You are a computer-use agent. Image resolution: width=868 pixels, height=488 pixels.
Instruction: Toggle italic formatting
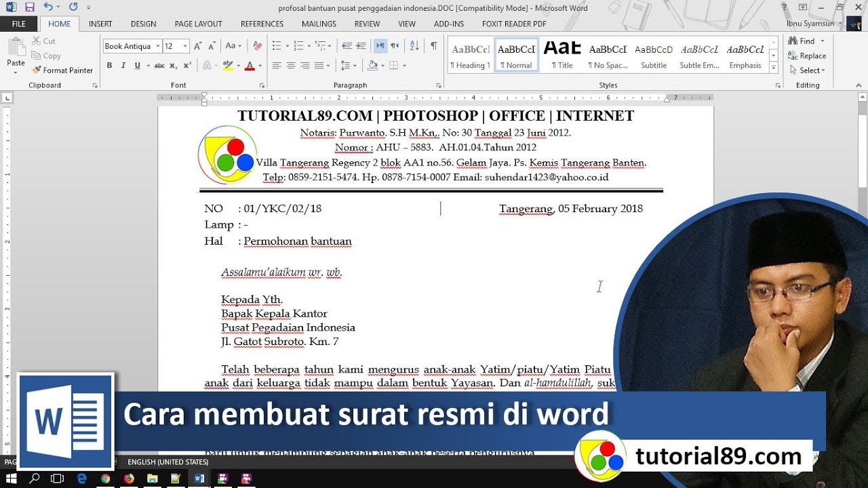point(123,66)
